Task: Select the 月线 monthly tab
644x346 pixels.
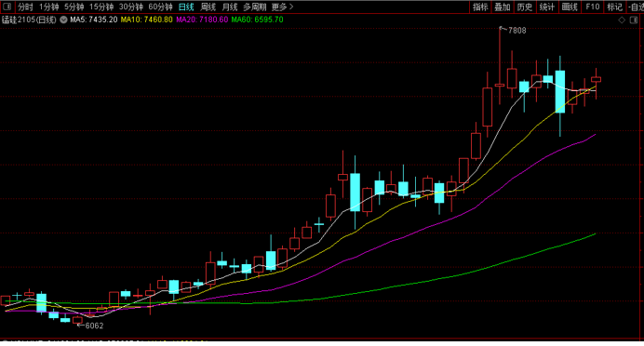Action: (x=229, y=7)
